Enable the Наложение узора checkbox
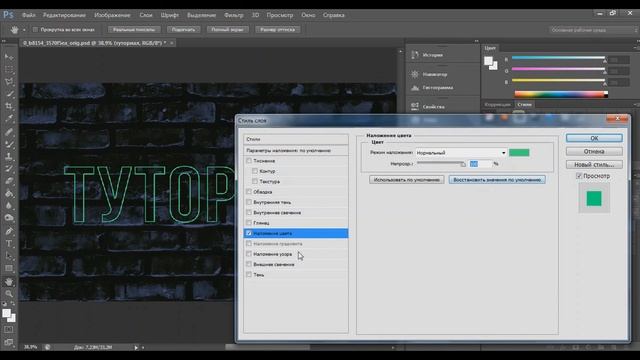The width and height of the screenshot is (640, 360). point(249,254)
